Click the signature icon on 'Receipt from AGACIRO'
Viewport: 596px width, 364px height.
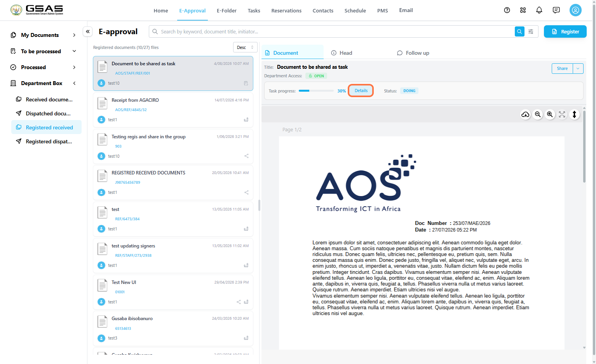click(x=246, y=120)
